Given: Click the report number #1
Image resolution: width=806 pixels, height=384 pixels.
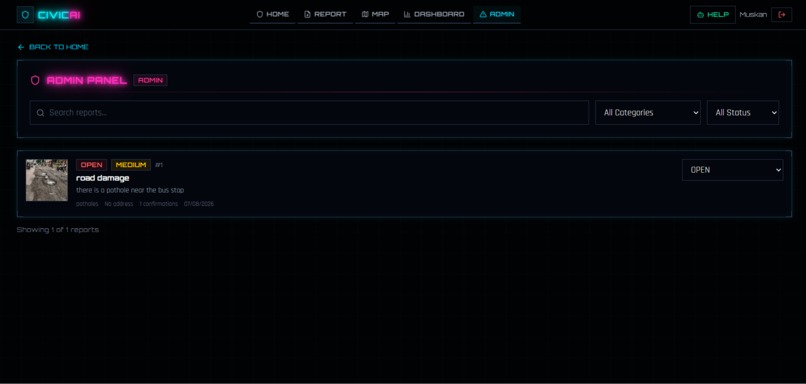Looking at the screenshot, I should pyautogui.click(x=159, y=165).
